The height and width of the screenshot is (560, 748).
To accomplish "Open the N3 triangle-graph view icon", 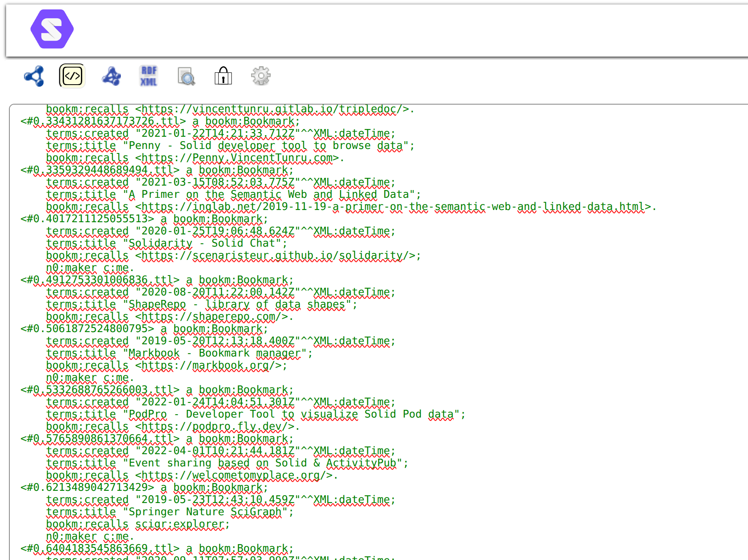I will [x=111, y=76].
